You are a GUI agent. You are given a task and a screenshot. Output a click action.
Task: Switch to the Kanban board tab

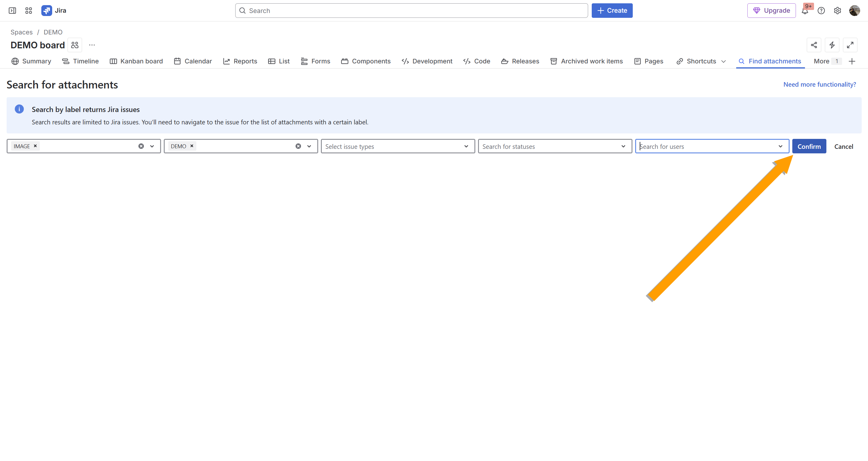coord(136,61)
